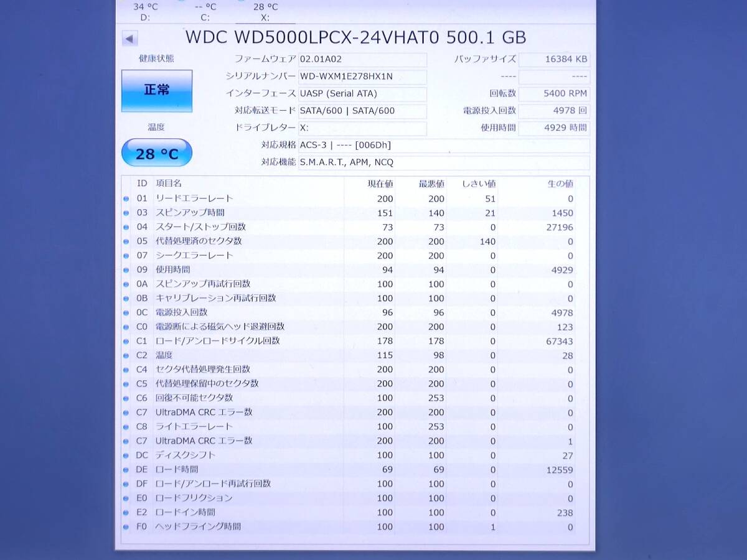Viewport: 747px width, 560px height.
Task: Click the disk title WDC WD5000LPCX-24VHAT0 500.1 GB
Action: click(x=356, y=37)
